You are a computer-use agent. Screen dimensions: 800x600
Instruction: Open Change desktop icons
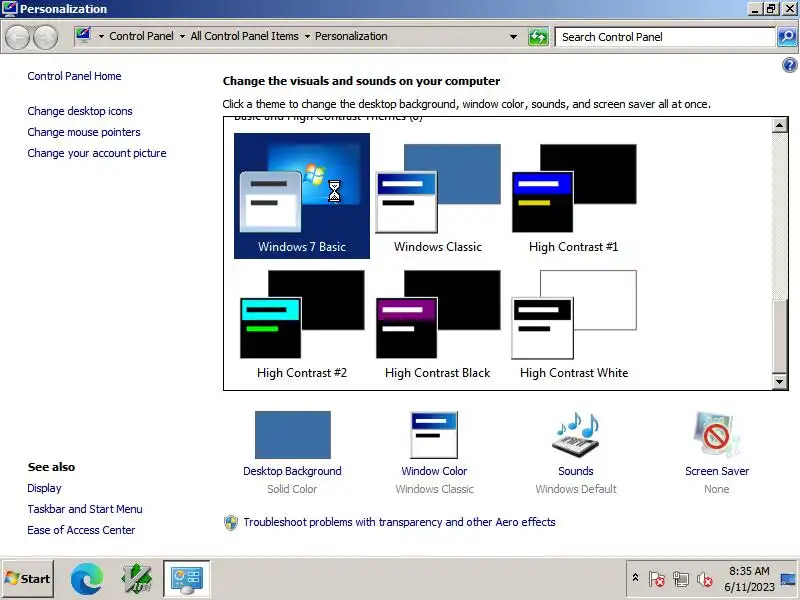pyautogui.click(x=80, y=111)
